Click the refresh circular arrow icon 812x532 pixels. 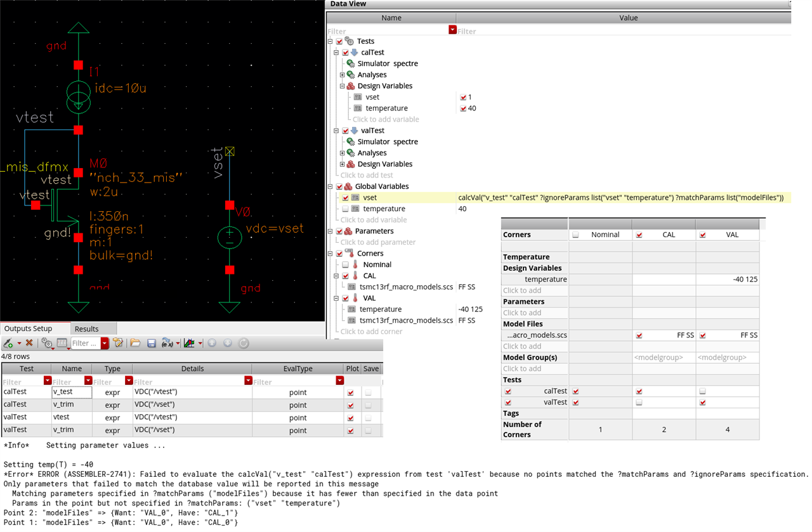tap(244, 343)
